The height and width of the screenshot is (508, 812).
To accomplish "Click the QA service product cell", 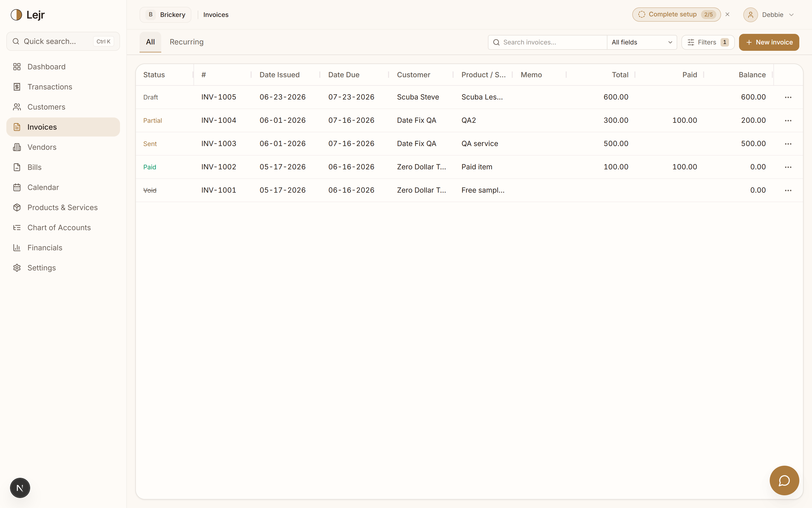I will [479, 143].
